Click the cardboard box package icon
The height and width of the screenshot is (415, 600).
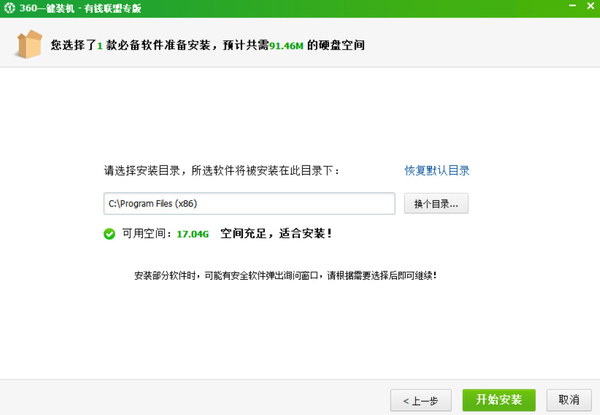(29, 44)
